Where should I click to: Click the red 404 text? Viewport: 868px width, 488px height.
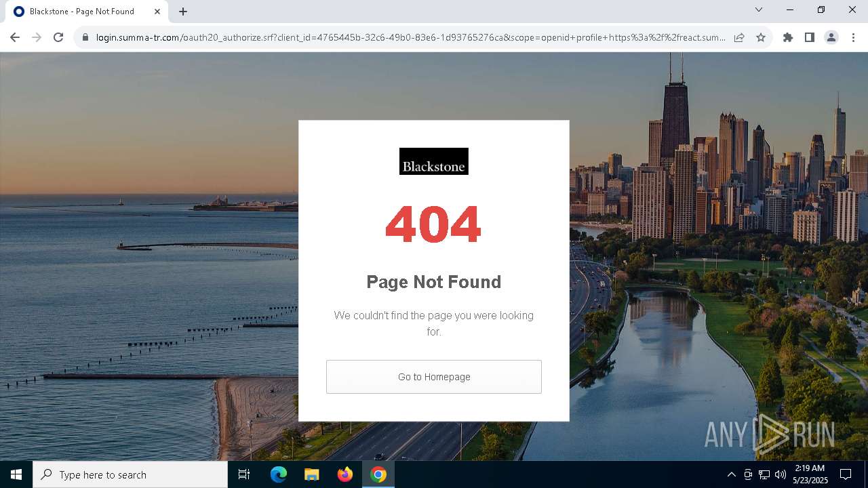pyautogui.click(x=433, y=224)
